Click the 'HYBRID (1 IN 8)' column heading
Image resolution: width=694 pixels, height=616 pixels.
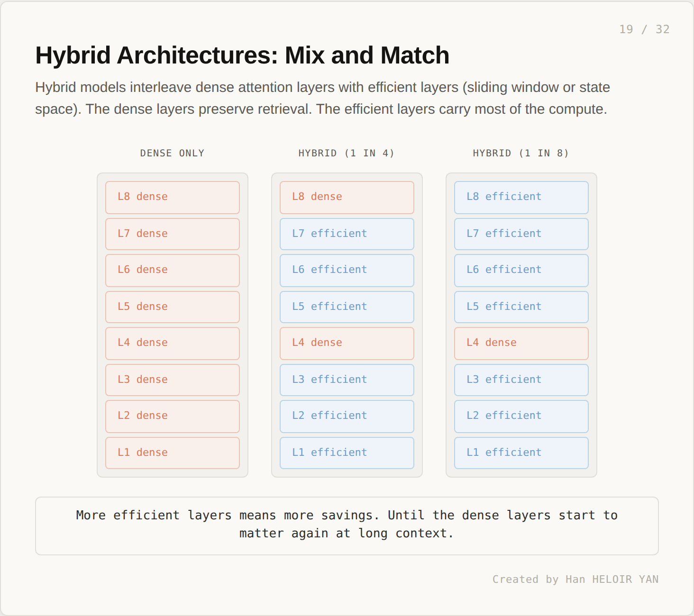(521, 153)
